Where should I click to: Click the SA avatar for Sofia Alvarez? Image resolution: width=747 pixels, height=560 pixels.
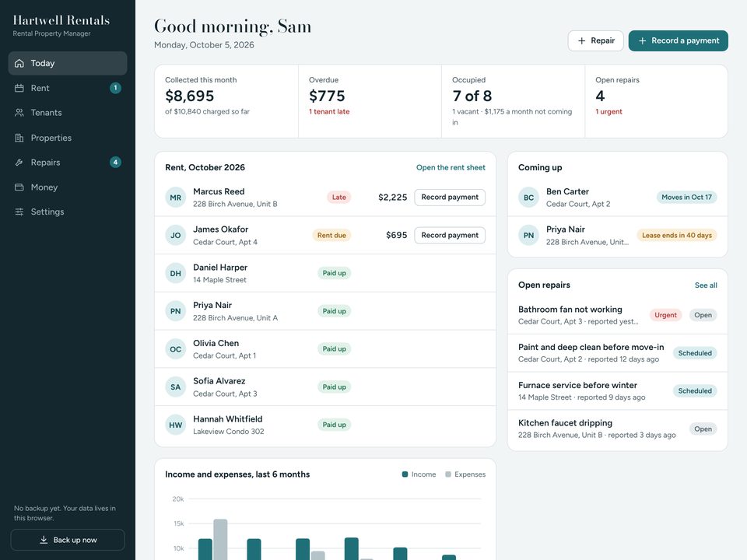click(x=175, y=387)
